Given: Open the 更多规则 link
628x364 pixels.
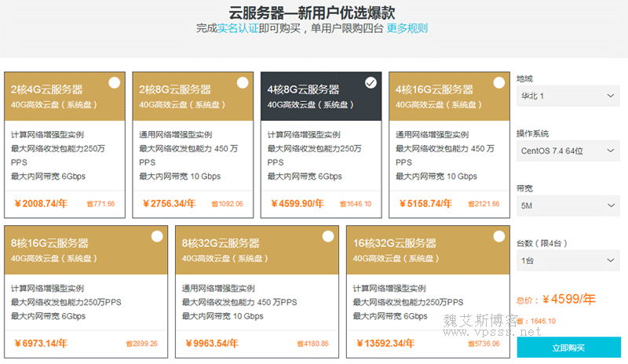Looking at the screenshot, I should tap(407, 28).
